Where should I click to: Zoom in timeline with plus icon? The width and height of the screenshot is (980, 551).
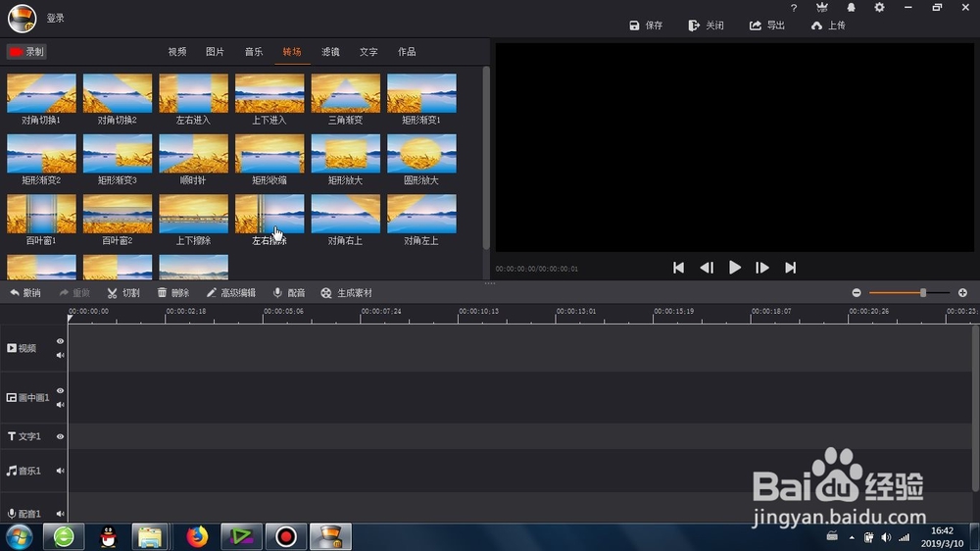pos(962,293)
